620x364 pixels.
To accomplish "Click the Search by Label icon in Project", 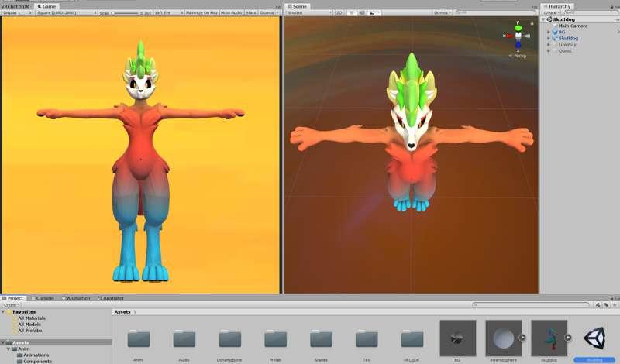I will click(x=606, y=304).
